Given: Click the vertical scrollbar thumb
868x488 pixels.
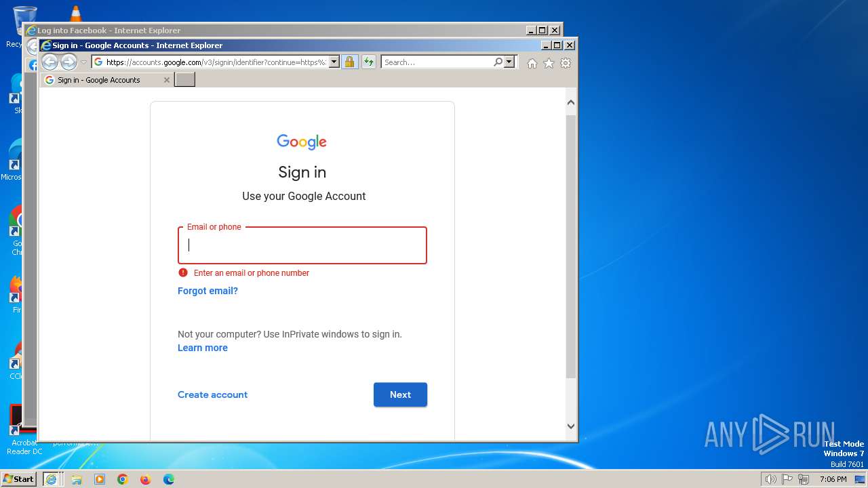Looking at the screenshot, I should [x=571, y=247].
